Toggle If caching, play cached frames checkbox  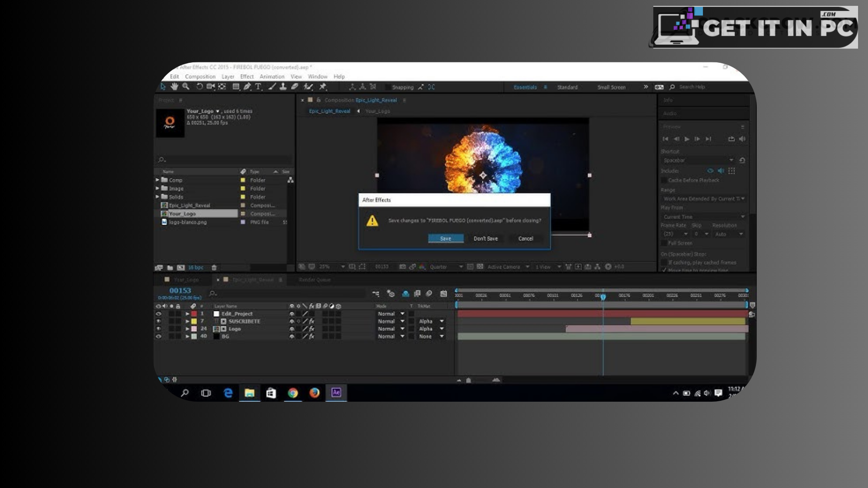[x=664, y=263]
